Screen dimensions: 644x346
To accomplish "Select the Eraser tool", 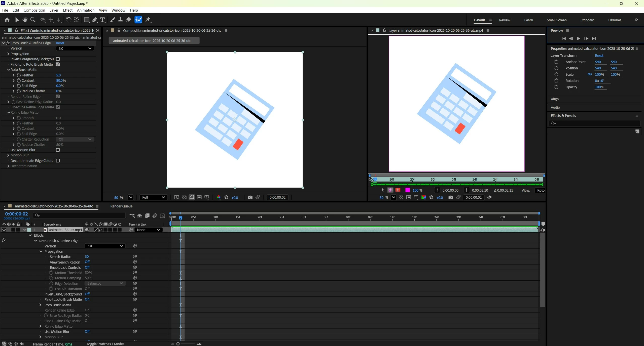I will [x=128, y=20].
